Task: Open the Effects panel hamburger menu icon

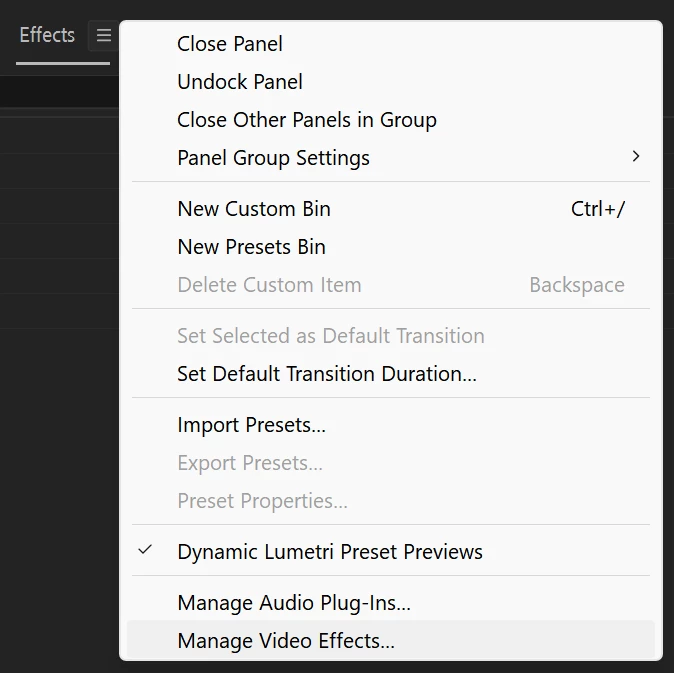Action: 103,36
